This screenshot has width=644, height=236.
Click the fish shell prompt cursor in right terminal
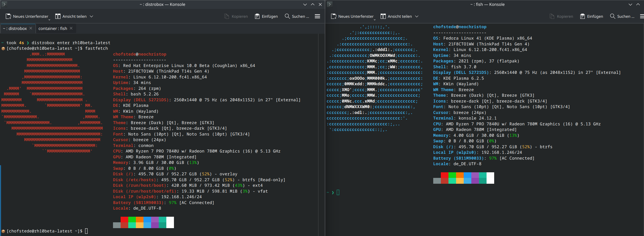click(x=338, y=193)
